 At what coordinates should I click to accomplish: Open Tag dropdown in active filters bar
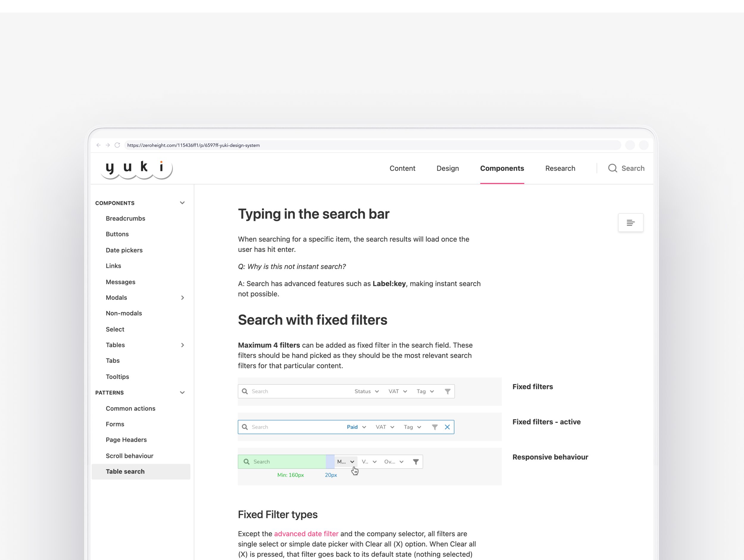[x=413, y=427]
